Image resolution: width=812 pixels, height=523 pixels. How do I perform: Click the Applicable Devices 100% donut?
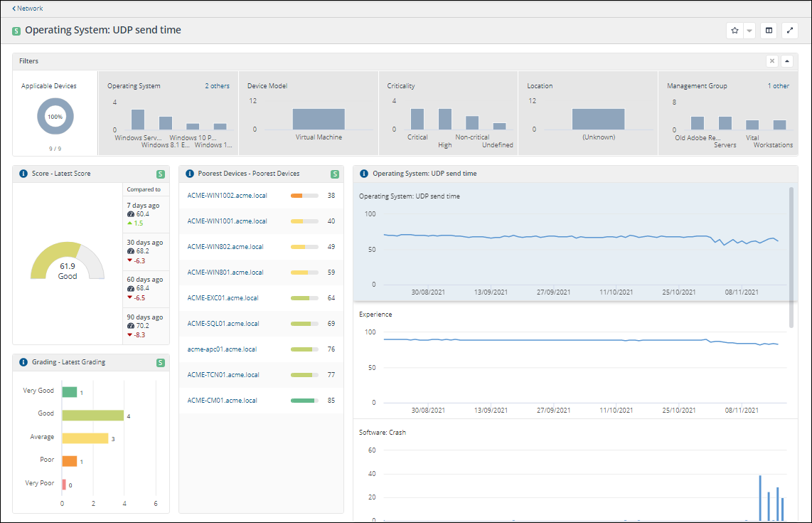(55, 117)
